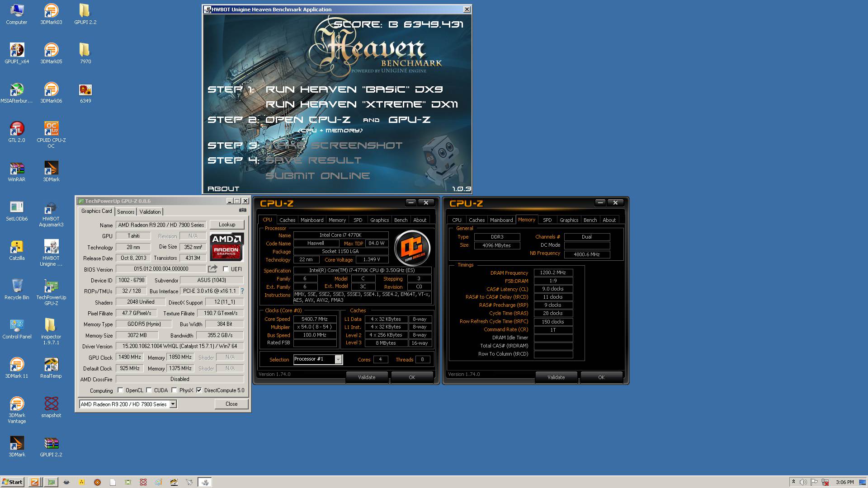Open the GPUPI_x64 desktop shortcut
868x488 pixels.
point(17,53)
